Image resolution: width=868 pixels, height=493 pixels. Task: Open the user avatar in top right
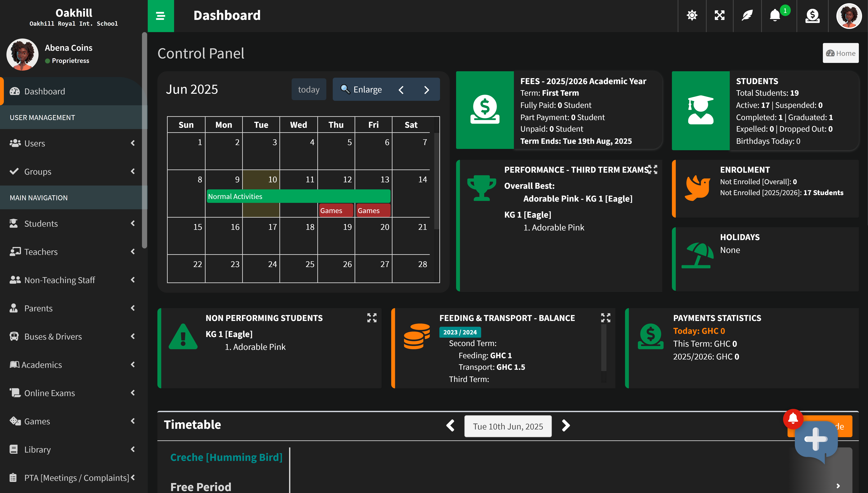click(x=849, y=16)
